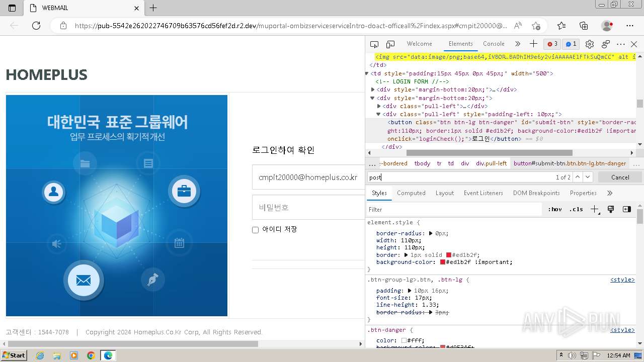644x362 pixels.
Task: Toggle the 아이디 저장 checkbox
Action: pyautogui.click(x=255, y=230)
